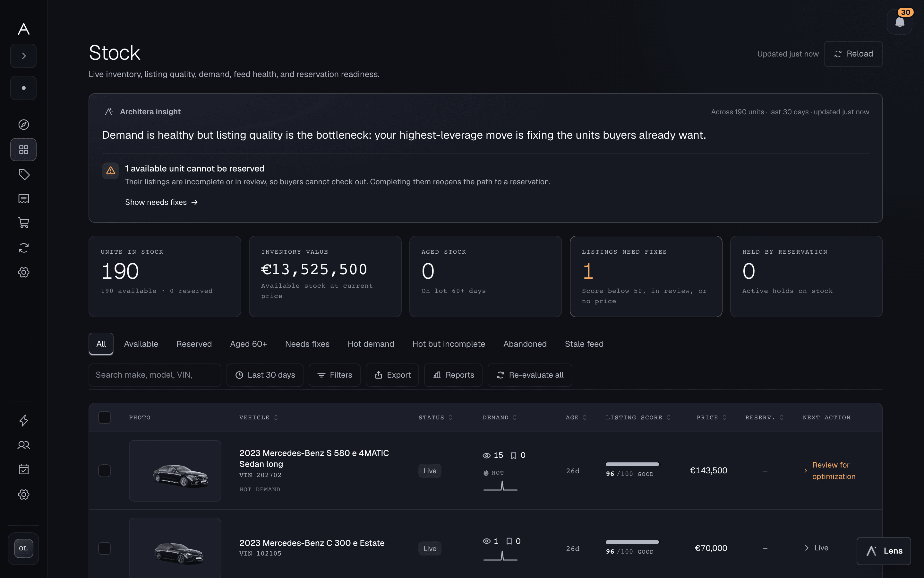Open the C 300 e Estate photo thumbnail
Screen dimensions: 924x578
coord(175,548)
